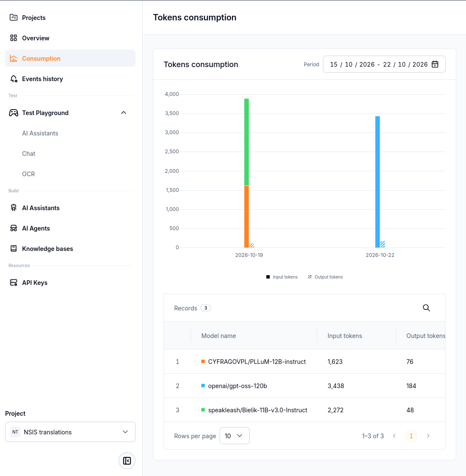Screen dimensions: 466x476
Task: Click the AI Agents icon
Action: (x=13, y=228)
